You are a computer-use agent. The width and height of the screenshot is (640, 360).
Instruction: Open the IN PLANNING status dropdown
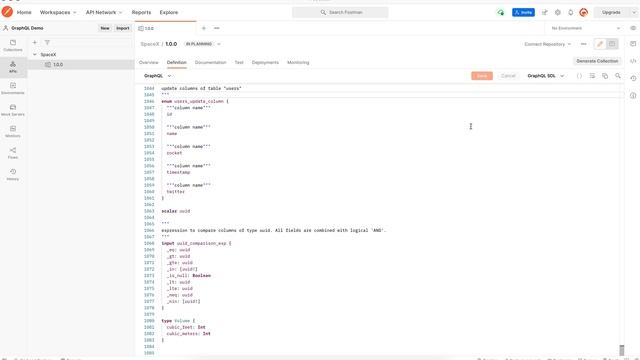pos(202,44)
